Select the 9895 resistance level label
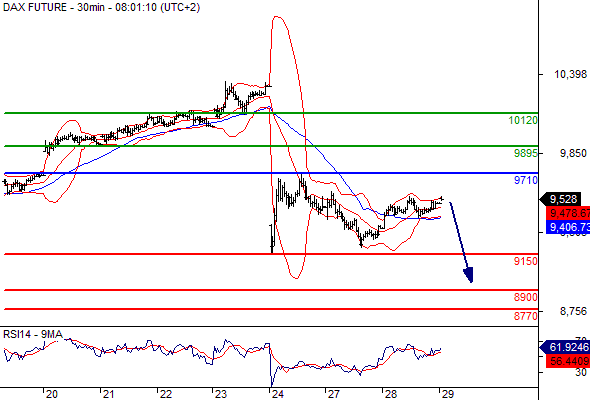This screenshot has width=590, height=400. pyautogui.click(x=526, y=153)
